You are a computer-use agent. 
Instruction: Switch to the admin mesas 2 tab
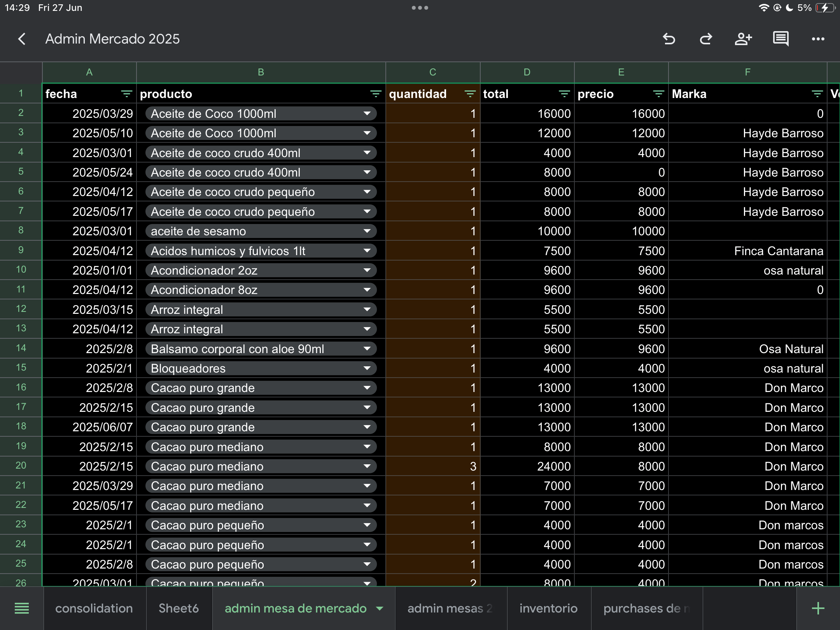450,608
